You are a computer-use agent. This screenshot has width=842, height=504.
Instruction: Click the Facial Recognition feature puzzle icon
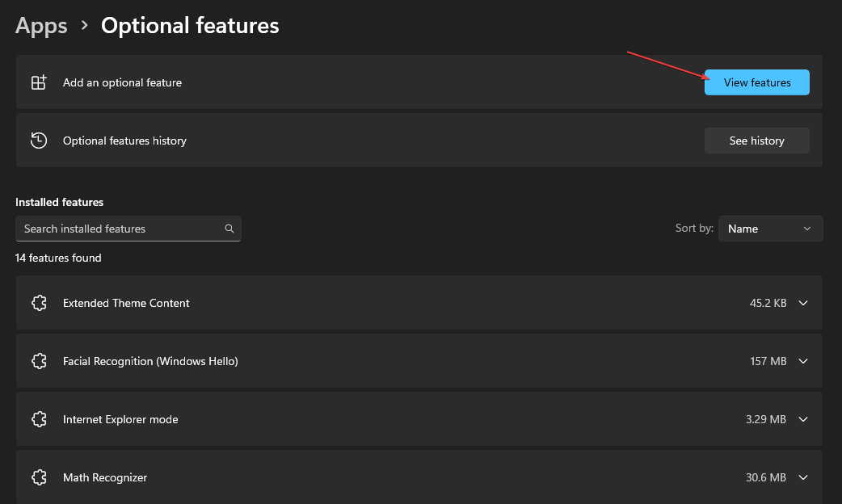[x=39, y=360]
